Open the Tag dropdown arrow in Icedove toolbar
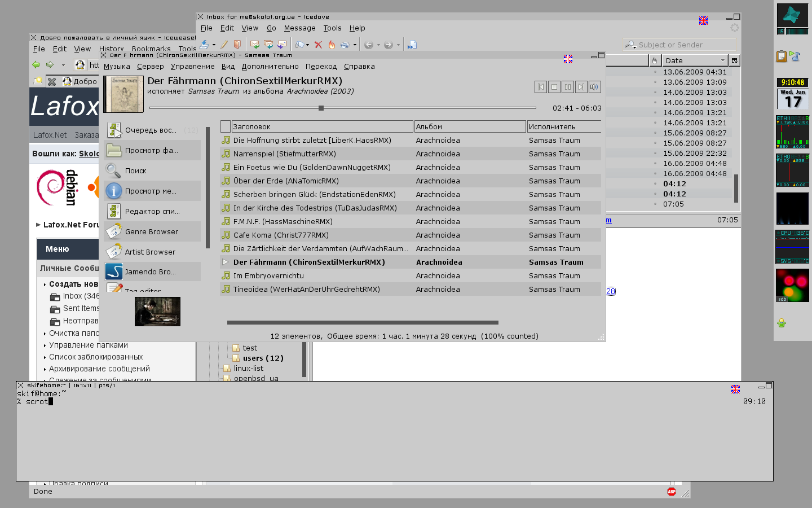This screenshot has height=508, width=812. (x=307, y=45)
